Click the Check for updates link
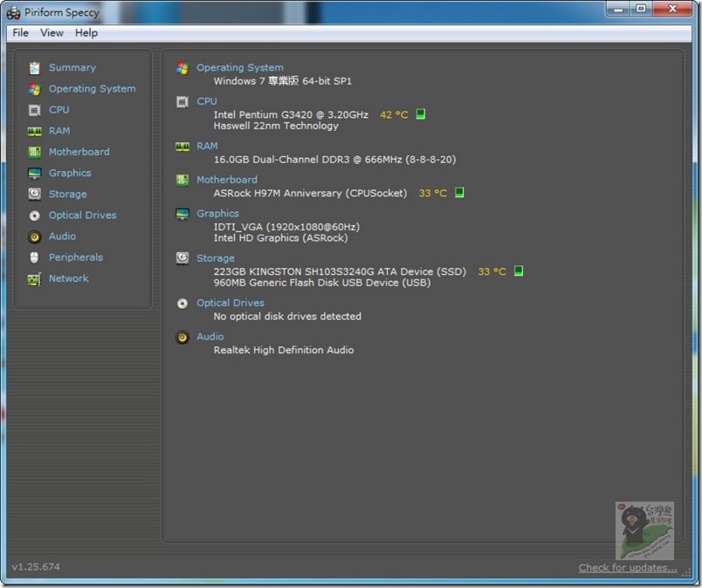This screenshot has width=702, height=588. [x=628, y=567]
